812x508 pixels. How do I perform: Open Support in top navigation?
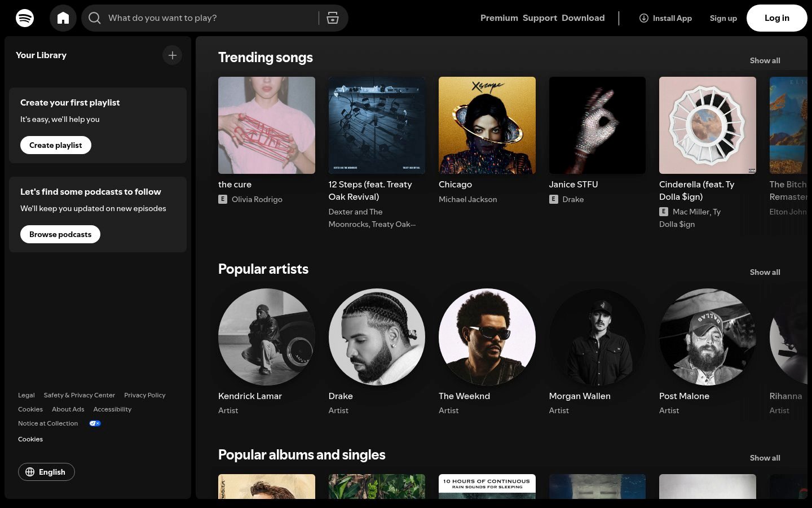(540, 18)
